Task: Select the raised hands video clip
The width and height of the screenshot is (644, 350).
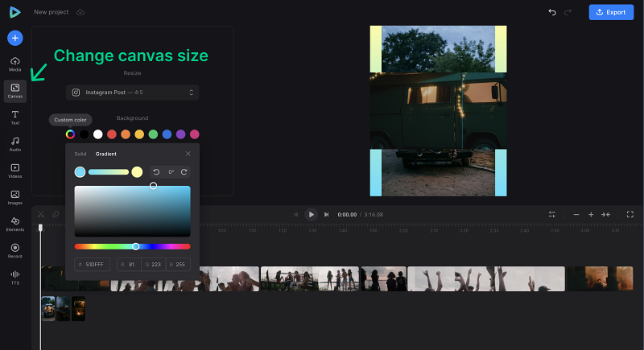Action: click(486, 278)
